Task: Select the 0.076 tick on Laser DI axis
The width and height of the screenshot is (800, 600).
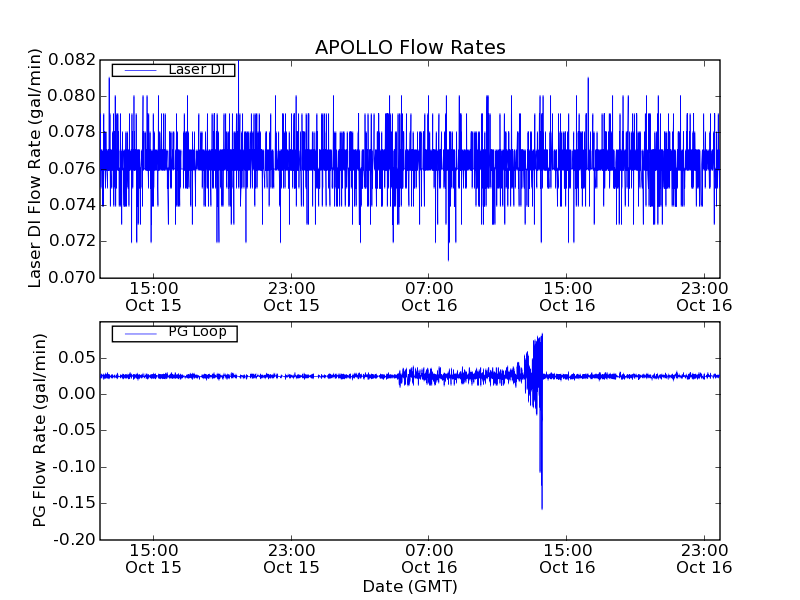Action: [72, 168]
